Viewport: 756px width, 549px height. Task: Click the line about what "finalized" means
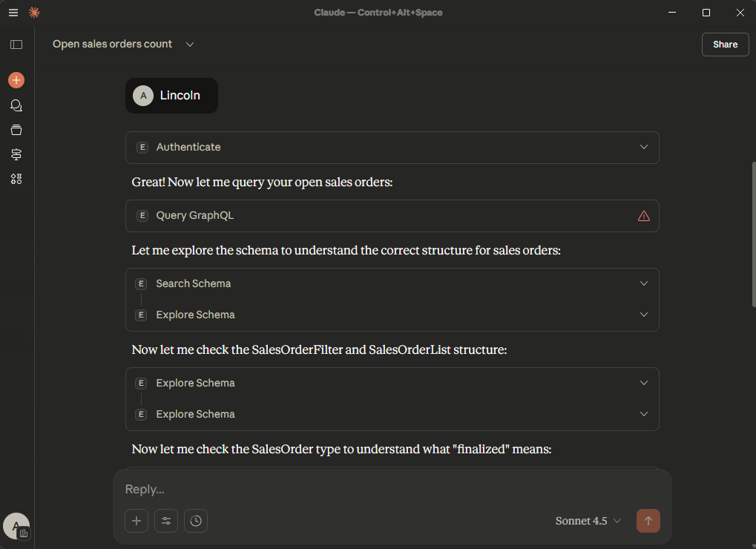tap(341, 450)
